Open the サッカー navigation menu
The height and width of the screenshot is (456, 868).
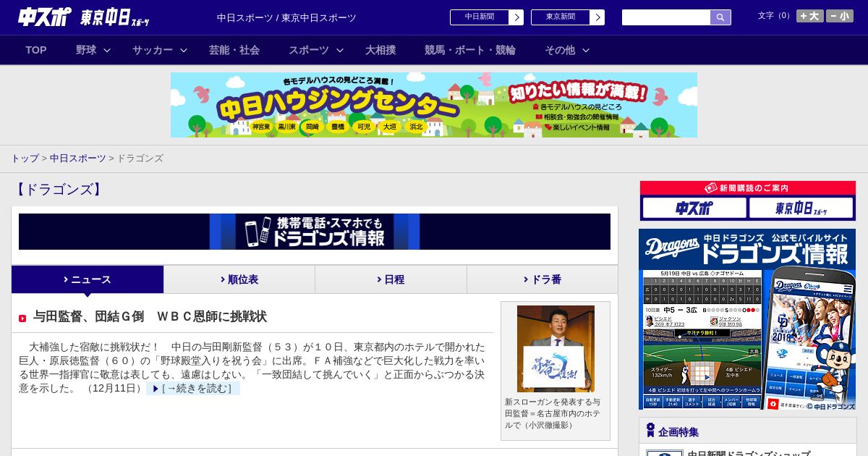pos(152,50)
